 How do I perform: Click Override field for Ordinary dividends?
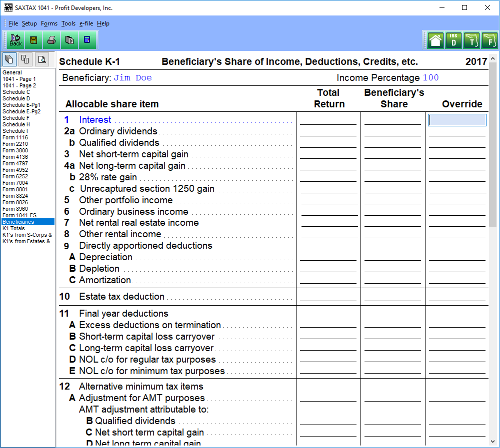click(457, 131)
